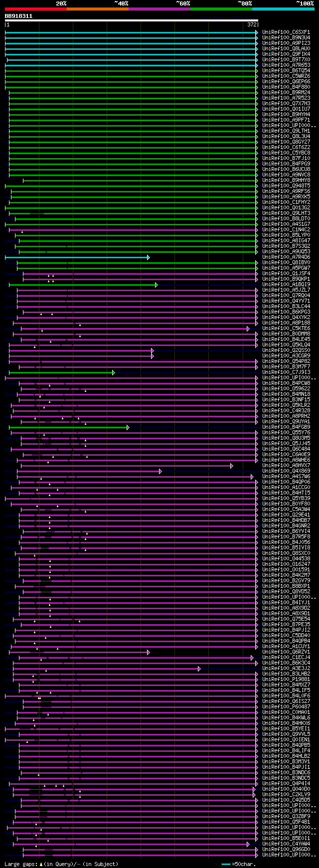This screenshot has height=868, width=319.
Task: Click label UniRef100_A7R4D6
Action: pyautogui.click(x=286, y=257)
